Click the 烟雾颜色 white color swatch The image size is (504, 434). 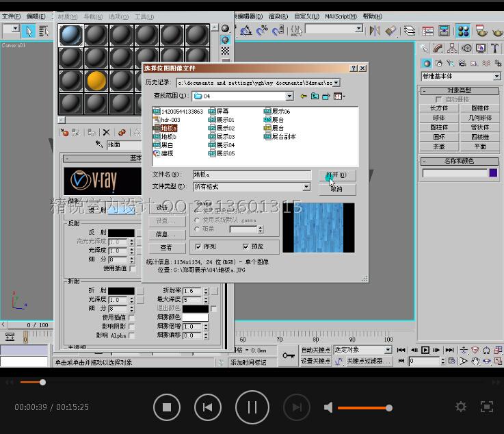(196, 317)
